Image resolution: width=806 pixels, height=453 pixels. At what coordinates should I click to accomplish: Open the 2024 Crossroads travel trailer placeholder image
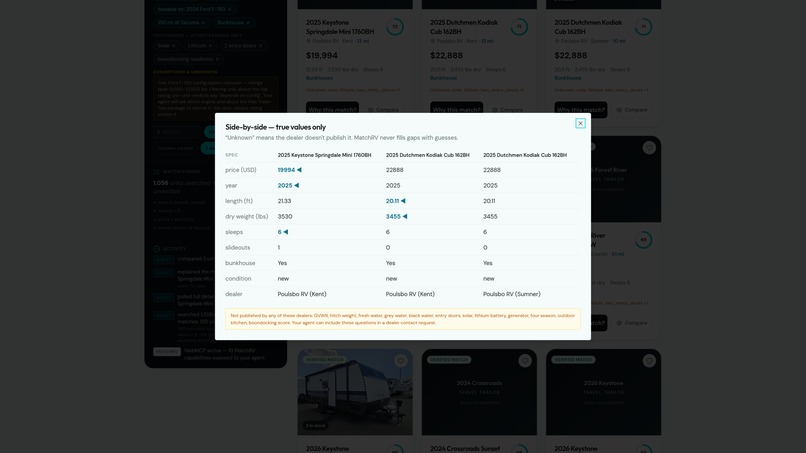tap(479, 392)
